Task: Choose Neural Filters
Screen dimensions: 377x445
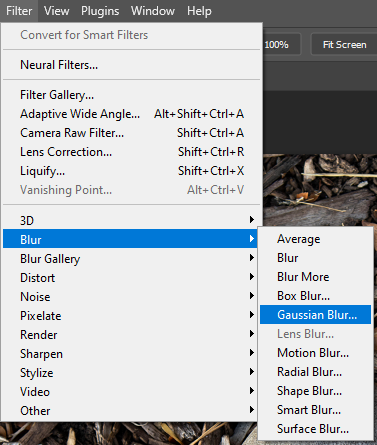Action: (132, 65)
